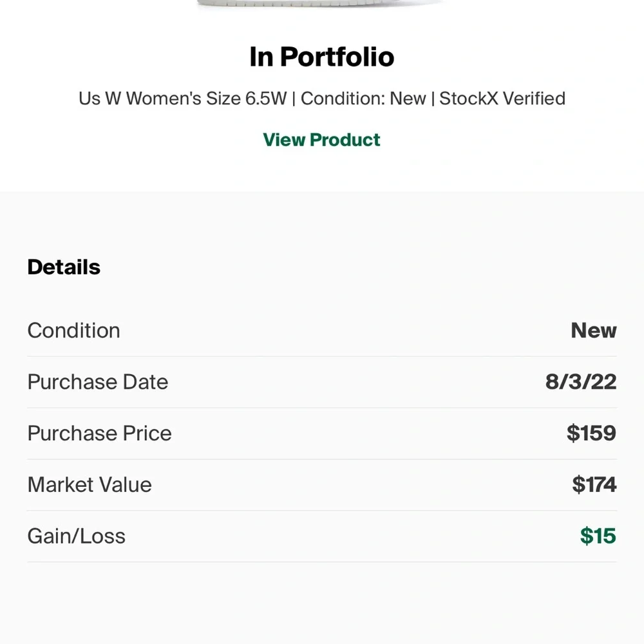Select the In Portfolio heading
Viewport: 644px width, 644px height.
321,57
